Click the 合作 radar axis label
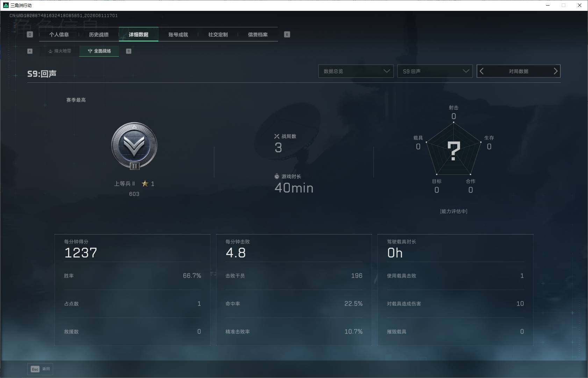This screenshot has width=588, height=378. coord(471,181)
